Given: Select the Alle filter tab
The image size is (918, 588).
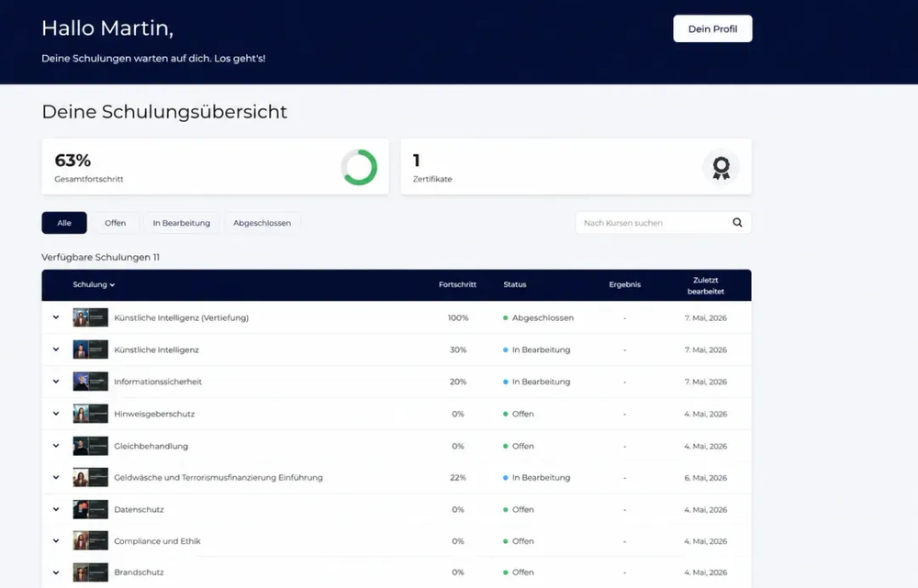Looking at the screenshot, I should pos(64,223).
